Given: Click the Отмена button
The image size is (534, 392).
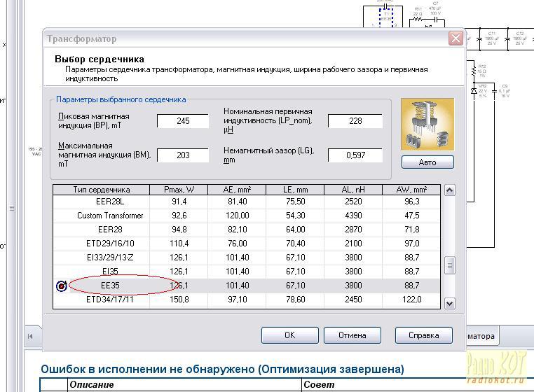Looking at the screenshot, I should pyautogui.click(x=352, y=335).
